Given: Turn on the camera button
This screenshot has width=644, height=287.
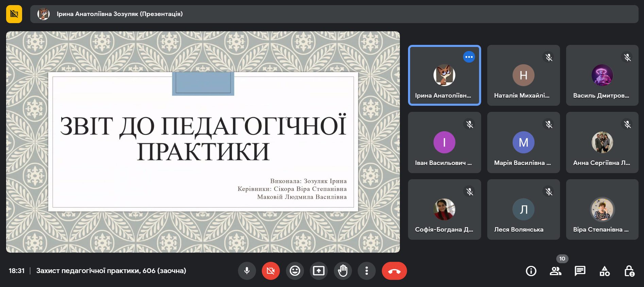Looking at the screenshot, I should (271, 271).
